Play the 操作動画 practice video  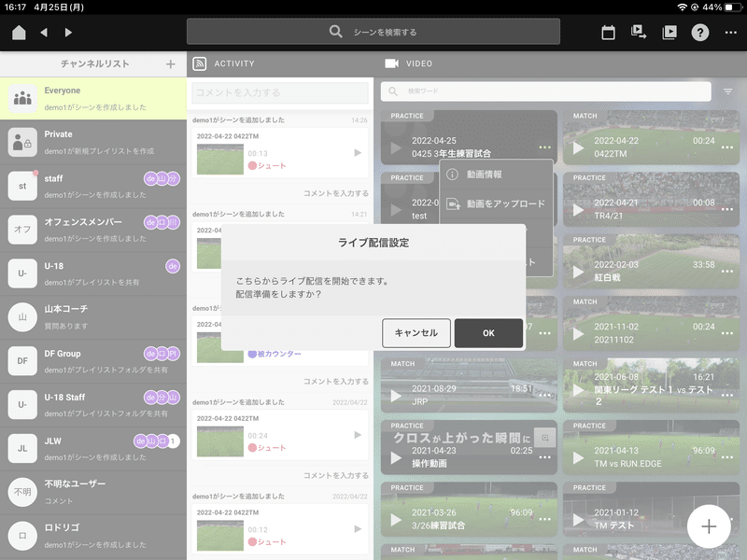pos(396,457)
